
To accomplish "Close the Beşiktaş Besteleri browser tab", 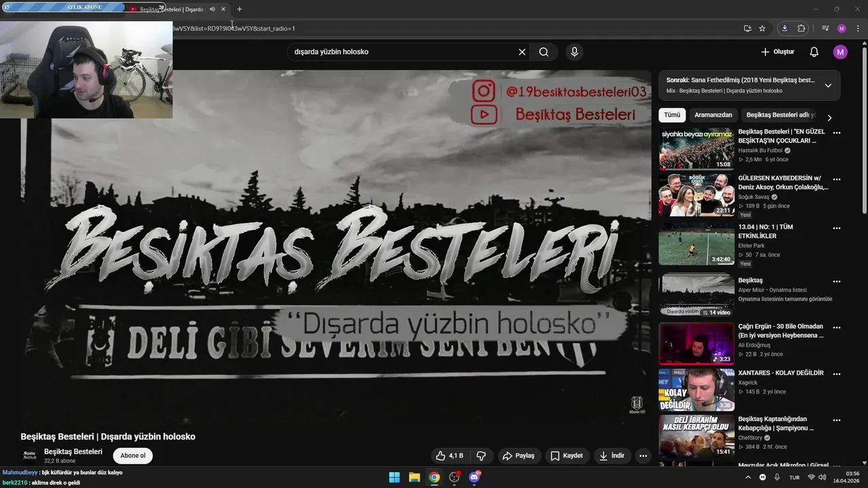I will (x=223, y=9).
